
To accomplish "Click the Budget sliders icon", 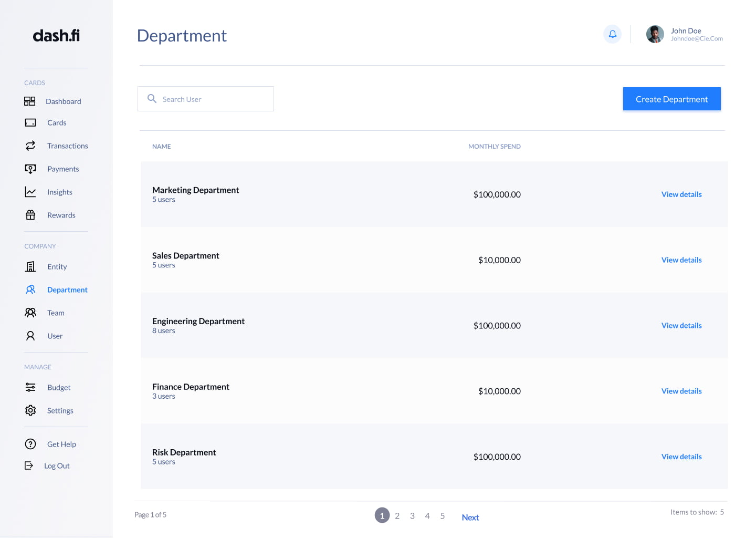I will click(30, 387).
